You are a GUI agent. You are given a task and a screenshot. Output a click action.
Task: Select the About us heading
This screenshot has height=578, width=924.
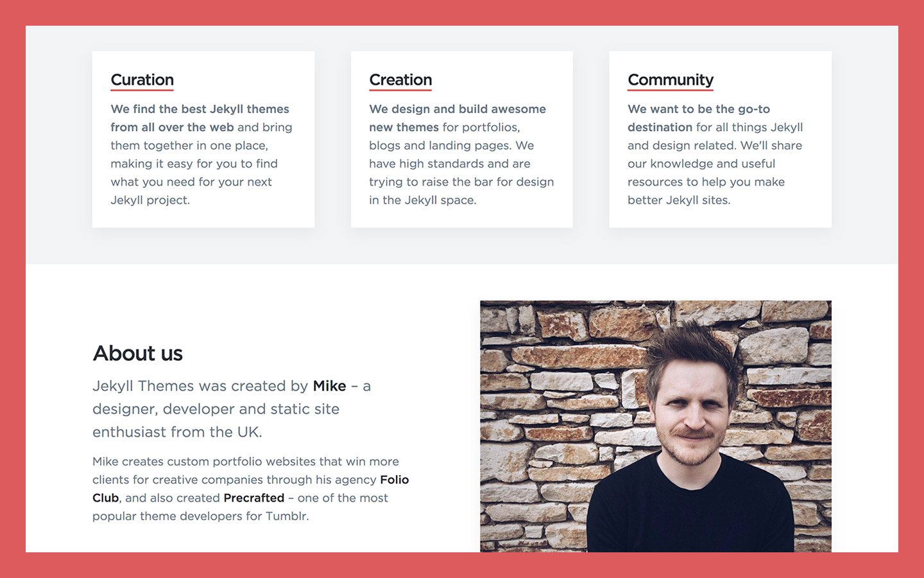click(137, 353)
